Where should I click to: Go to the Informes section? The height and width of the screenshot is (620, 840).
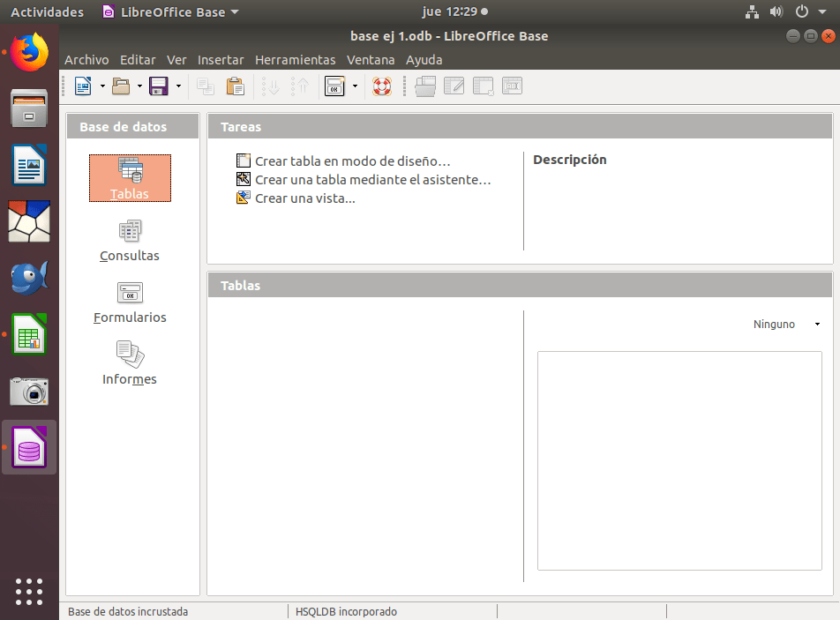click(130, 363)
